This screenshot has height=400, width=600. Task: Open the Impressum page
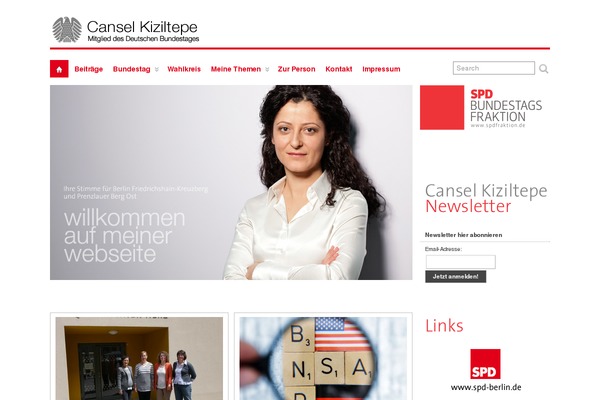click(x=381, y=69)
